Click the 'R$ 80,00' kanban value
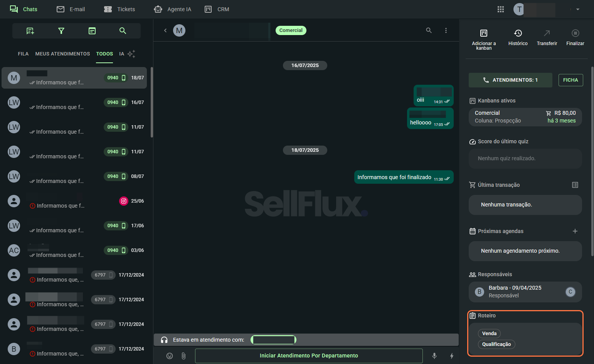 point(565,113)
